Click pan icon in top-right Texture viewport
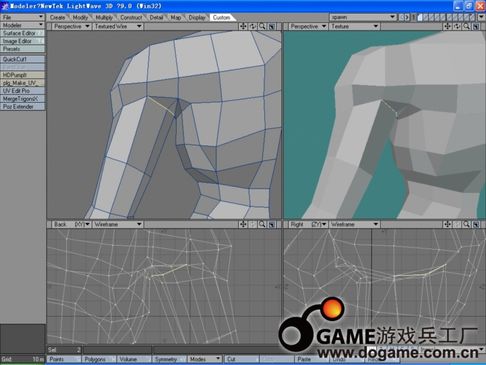Image resolution: width=486 pixels, height=365 pixels. pos(447,26)
